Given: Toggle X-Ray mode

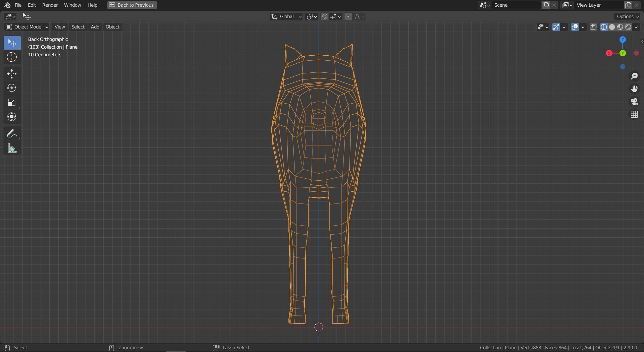Looking at the screenshot, I should pos(593,27).
